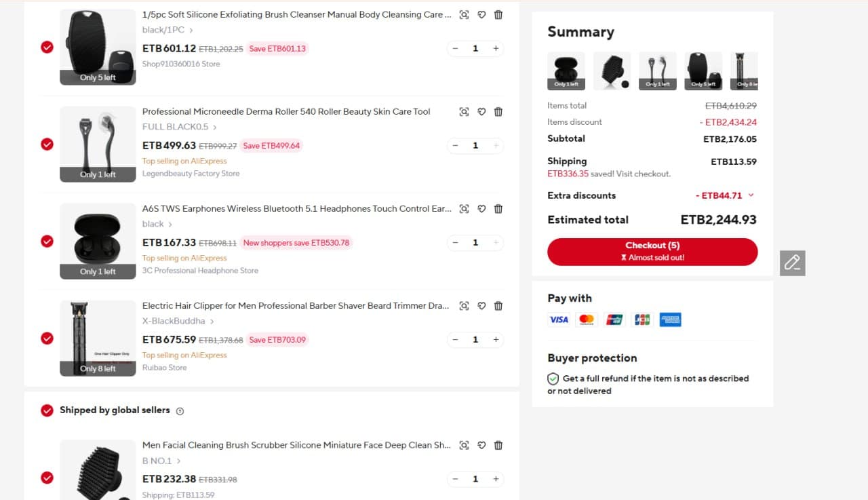Expand Extra discounts details

(751, 195)
